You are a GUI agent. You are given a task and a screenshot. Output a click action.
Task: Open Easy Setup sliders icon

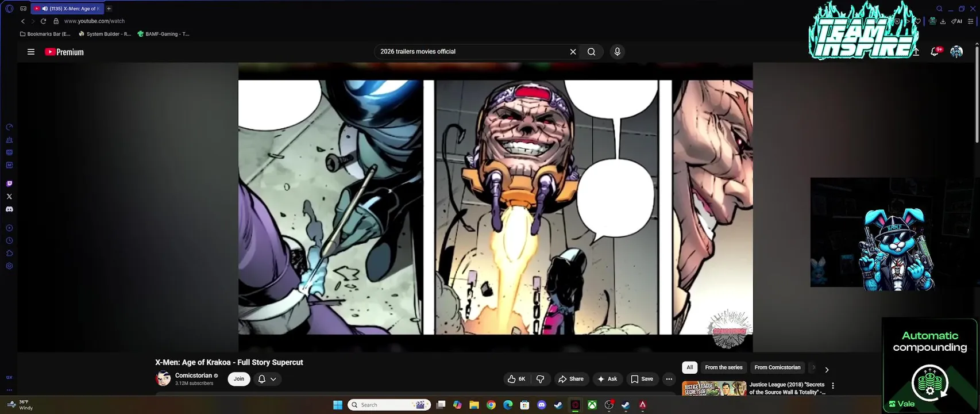tap(971, 21)
